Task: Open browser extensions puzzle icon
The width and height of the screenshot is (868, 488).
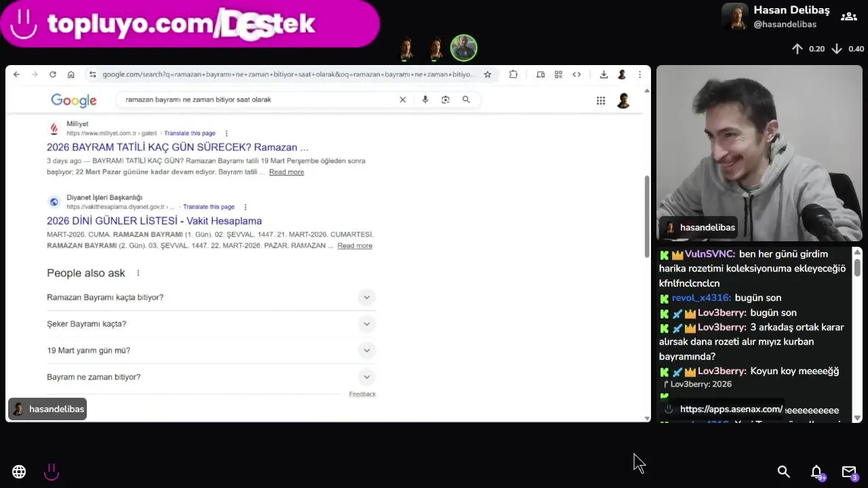Action: pos(513,75)
